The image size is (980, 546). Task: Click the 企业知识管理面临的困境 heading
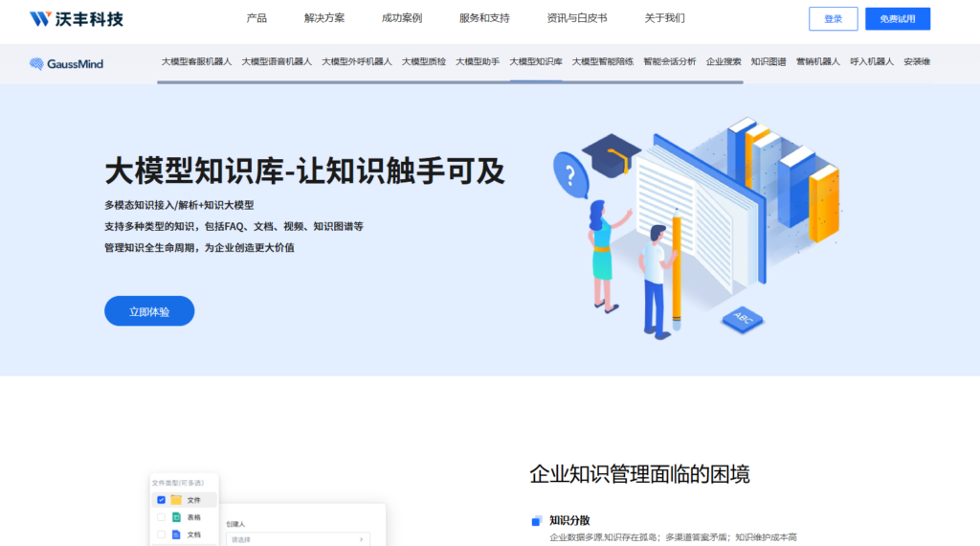coord(639,474)
